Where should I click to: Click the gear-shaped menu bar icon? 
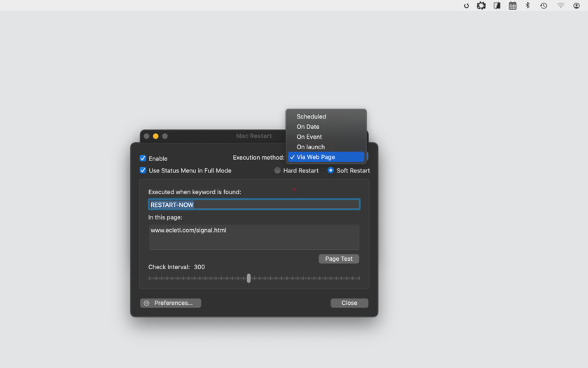[481, 6]
